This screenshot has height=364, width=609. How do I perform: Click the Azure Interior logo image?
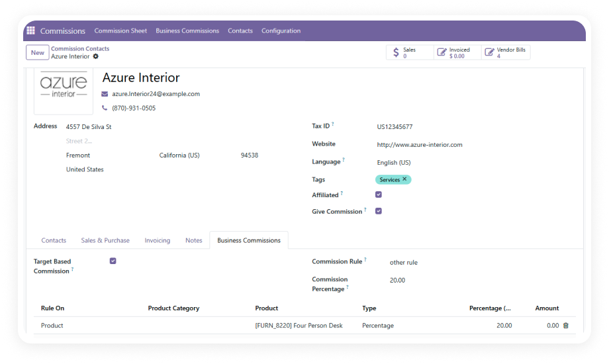(64, 91)
